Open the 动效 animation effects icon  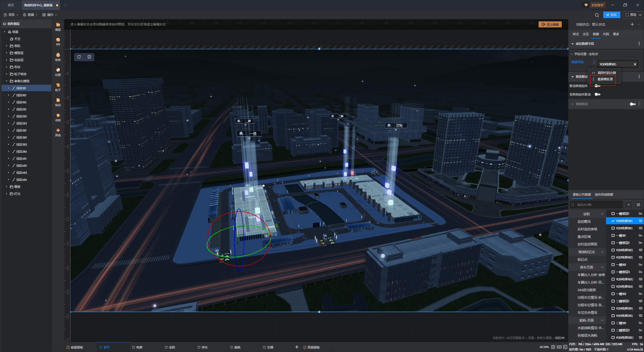click(x=58, y=117)
